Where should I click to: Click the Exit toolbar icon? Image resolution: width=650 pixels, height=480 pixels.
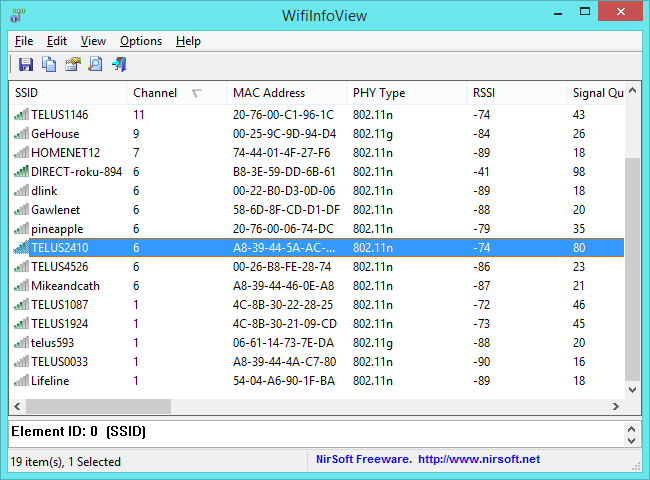tap(119, 65)
